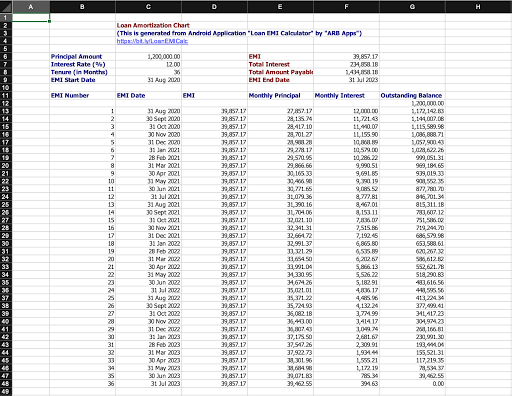This screenshot has height=396, width=512.
Task: Select column D header
Action: pos(214,7)
